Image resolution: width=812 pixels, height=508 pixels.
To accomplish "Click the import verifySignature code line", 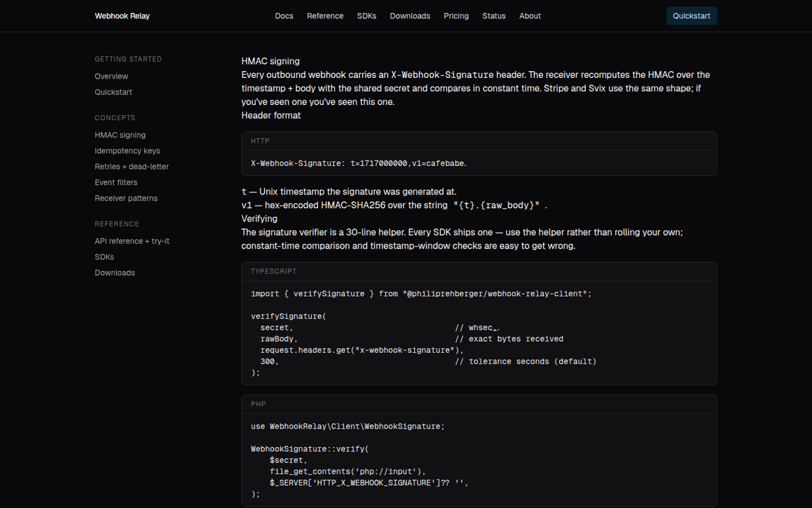I will coord(422,294).
